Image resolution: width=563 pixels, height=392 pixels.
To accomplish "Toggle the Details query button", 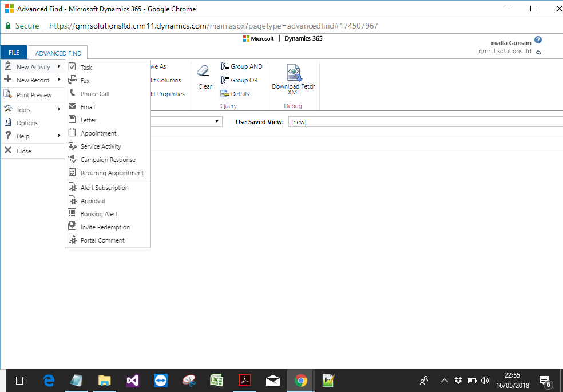I will click(235, 94).
